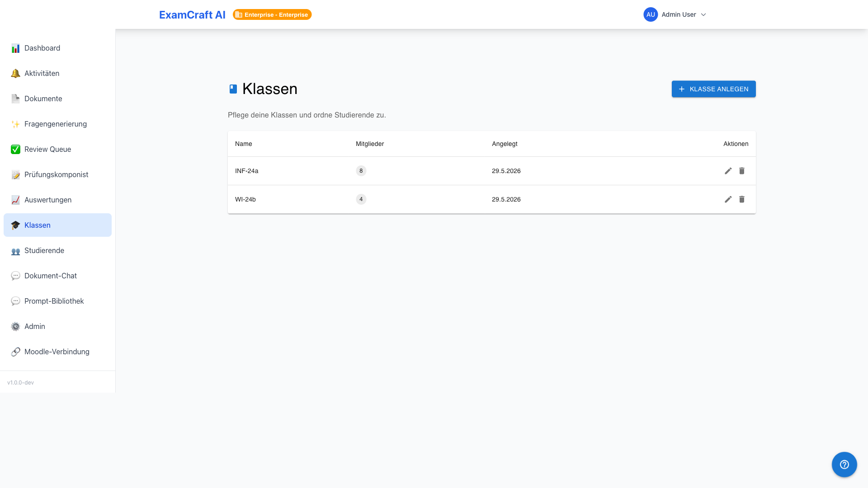The image size is (868, 488).
Task: Click INF-24a creation date 29.5.2026
Action: 506,171
